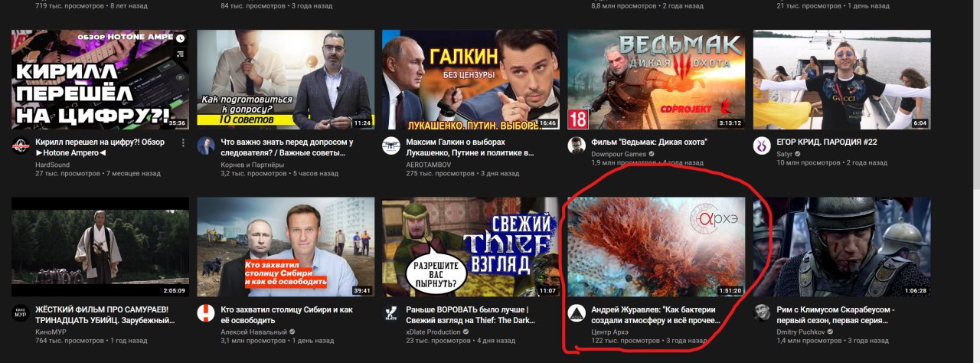This screenshot has width=980, height=363.
Task: Play the Архэ orange coral thumbnail
Action: pyautogui.click(x=656, y=247)
